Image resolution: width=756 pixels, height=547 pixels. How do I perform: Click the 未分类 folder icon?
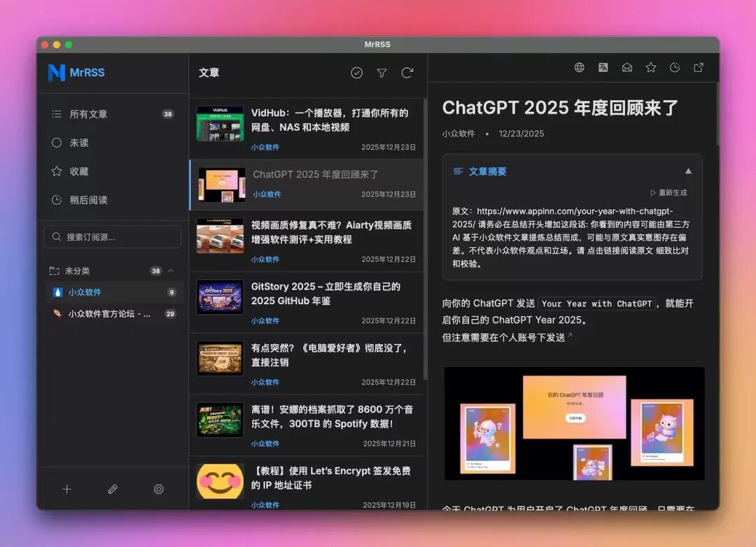coord(54,271)
